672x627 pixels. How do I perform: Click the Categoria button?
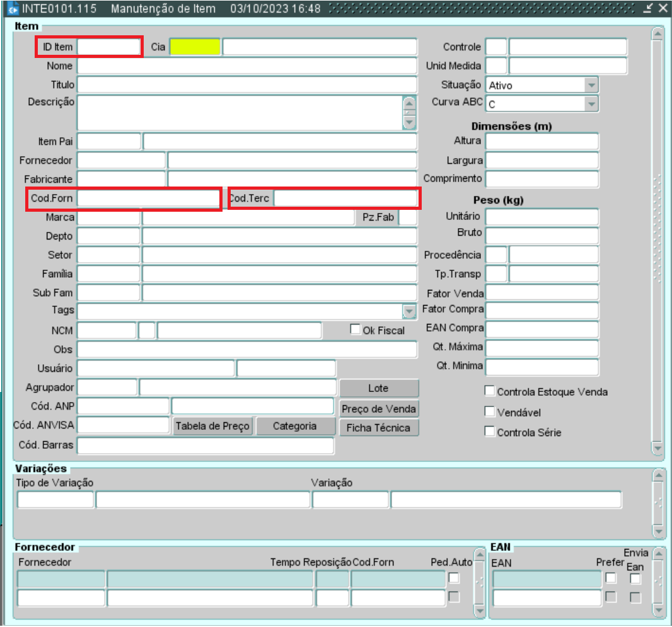[295, 427]
